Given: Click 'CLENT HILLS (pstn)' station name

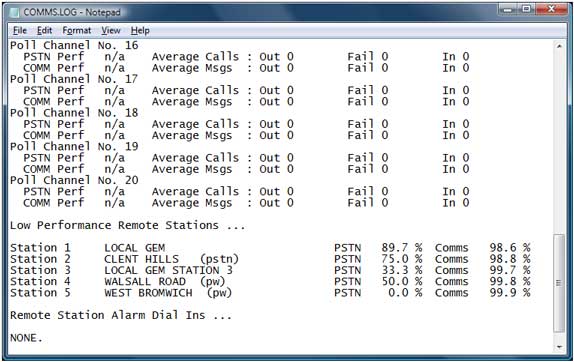Looking at the screenshot, I should (171, 259).
